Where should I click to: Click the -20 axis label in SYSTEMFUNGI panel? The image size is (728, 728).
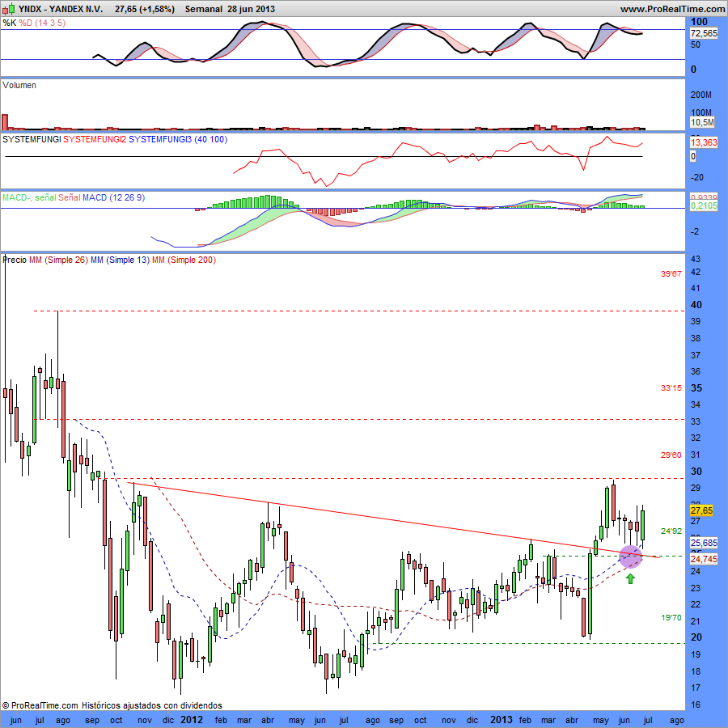[x=697, y=177]
